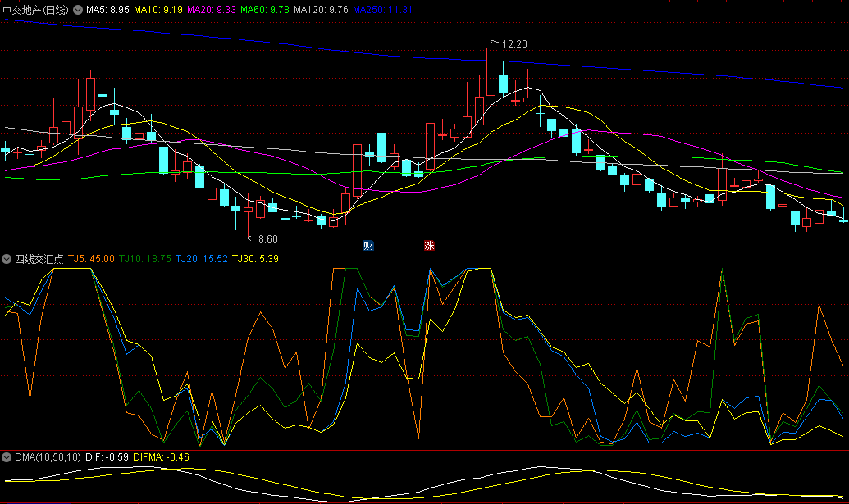
Task: Click the DMA(10,50,10) indicator name
Action: (x=48, y=457)
